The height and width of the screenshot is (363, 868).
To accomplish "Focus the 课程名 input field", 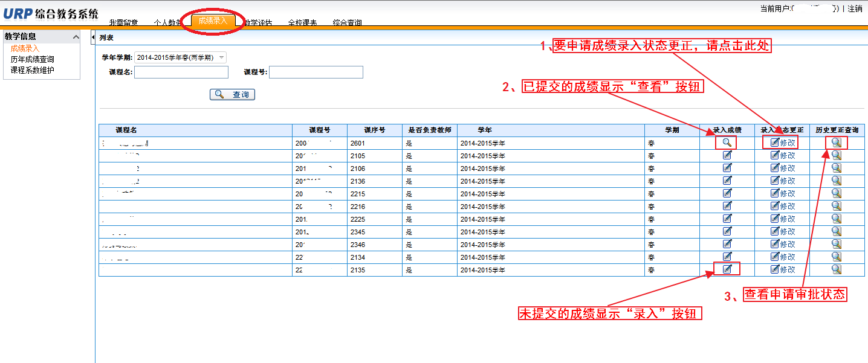I will (181, 72).
